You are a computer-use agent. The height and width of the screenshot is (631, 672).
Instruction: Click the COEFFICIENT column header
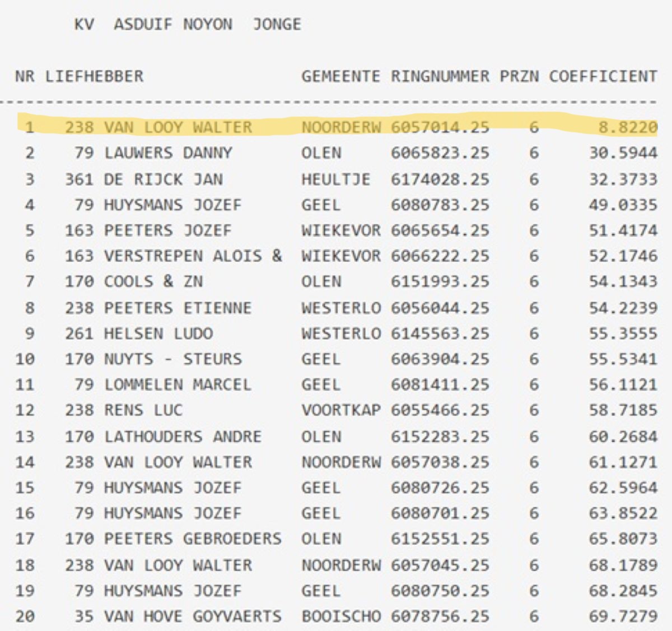[x=603, y=76]
